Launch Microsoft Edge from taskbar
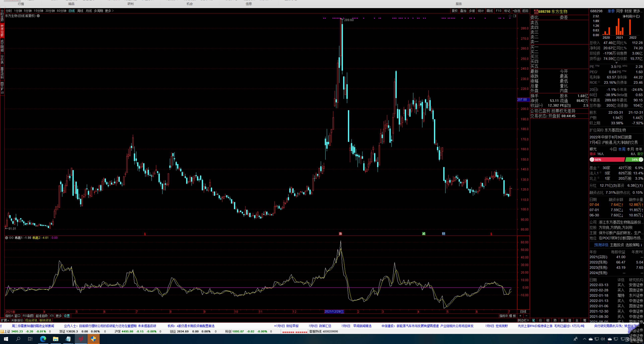 pyautogui.click(x=43, y=339)
